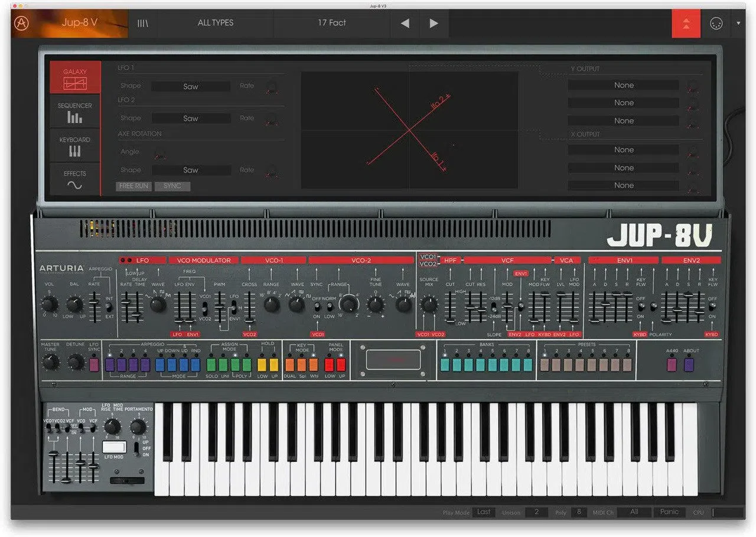Select the EFFECTS tab
756x537 pixels.
[x=75, y=180]
